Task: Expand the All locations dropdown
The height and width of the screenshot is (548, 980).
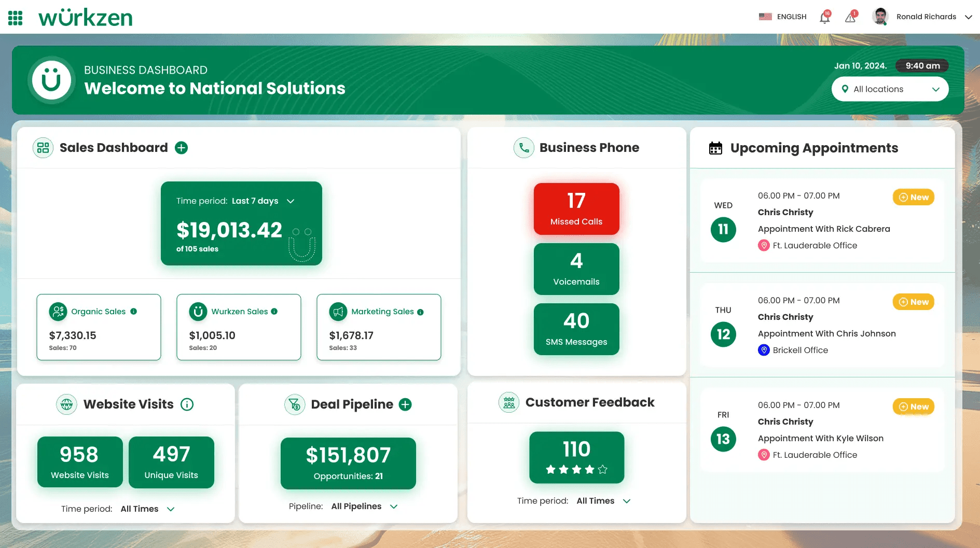Action: coord(890,89)
